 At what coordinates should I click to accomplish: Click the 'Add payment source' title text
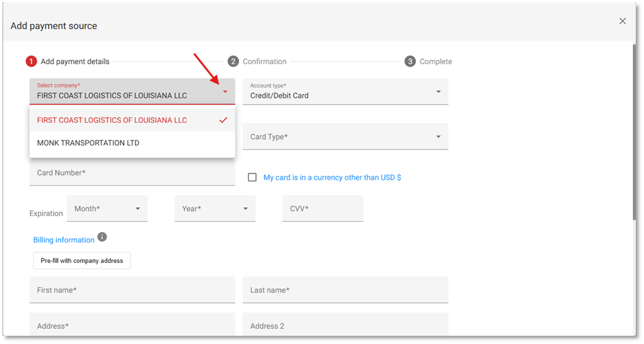tap(54, 25)
